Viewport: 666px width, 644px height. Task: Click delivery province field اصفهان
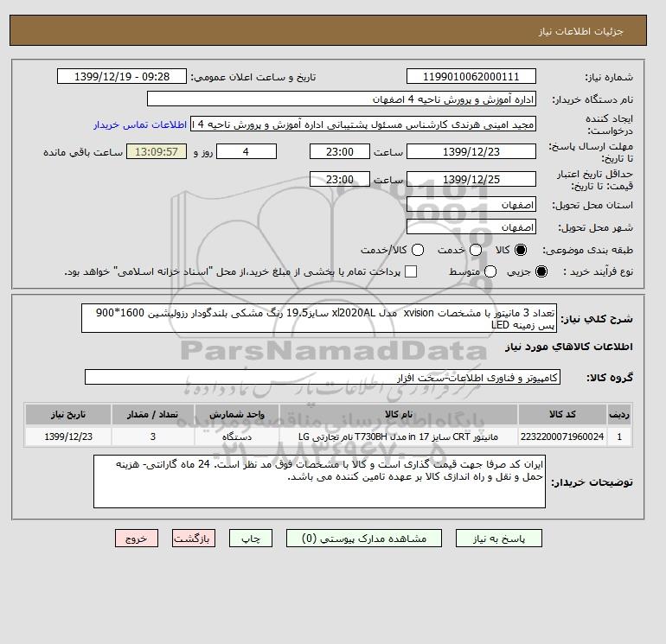pyautogui.click(x=471, y=205)
